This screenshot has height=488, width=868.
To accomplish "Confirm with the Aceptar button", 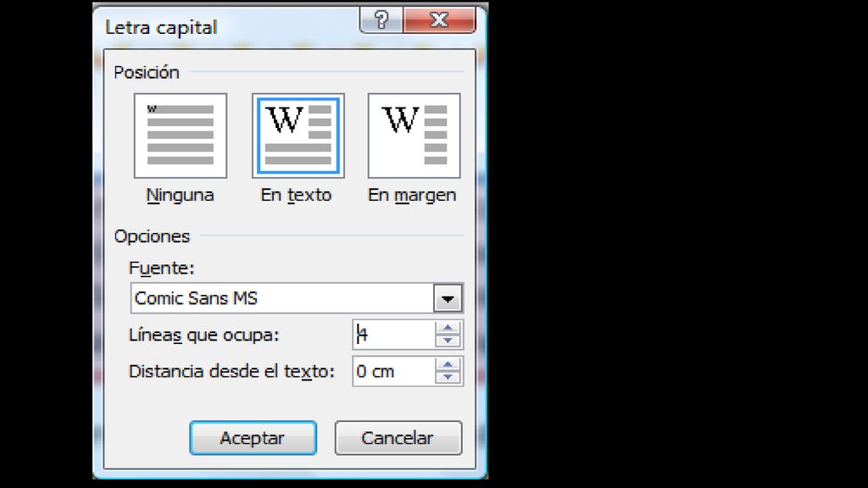I will (253, 438).
